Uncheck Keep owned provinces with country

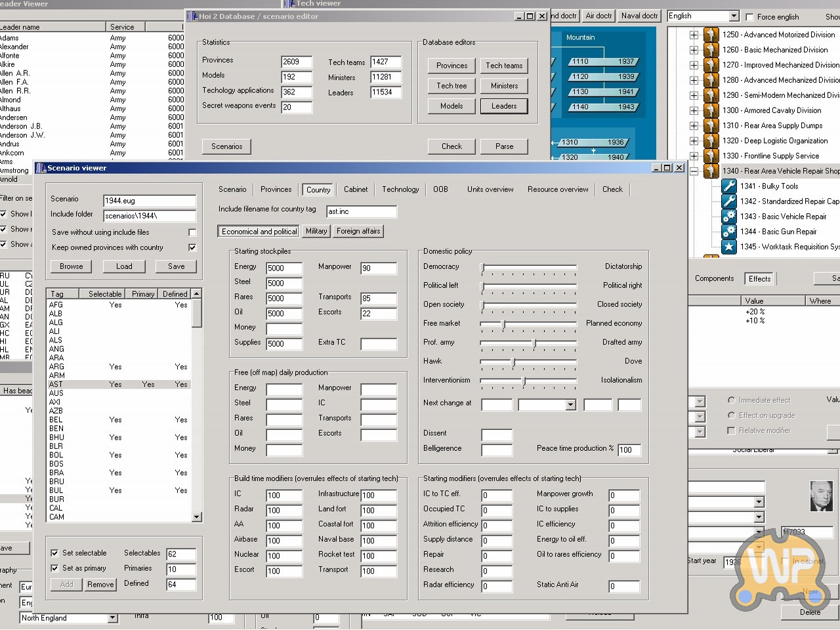[192, 247]
